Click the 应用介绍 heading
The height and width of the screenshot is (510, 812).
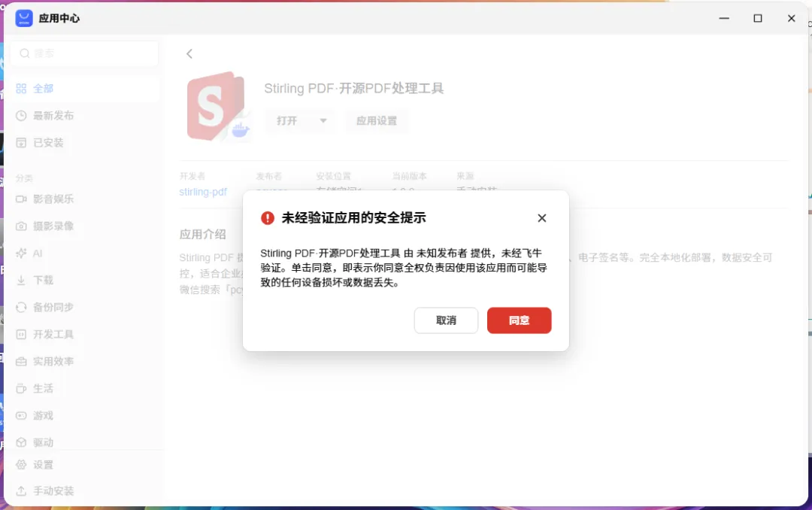point(202,234)
